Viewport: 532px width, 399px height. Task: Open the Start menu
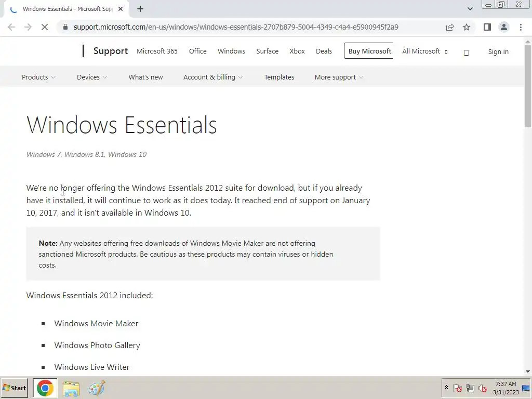(x=14, y=388)
